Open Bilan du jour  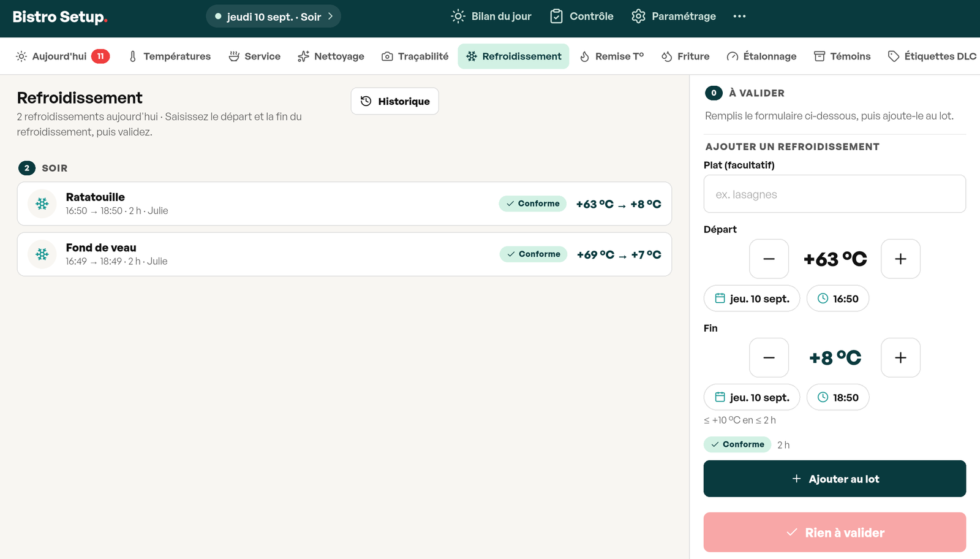click(x=491, y=17)
